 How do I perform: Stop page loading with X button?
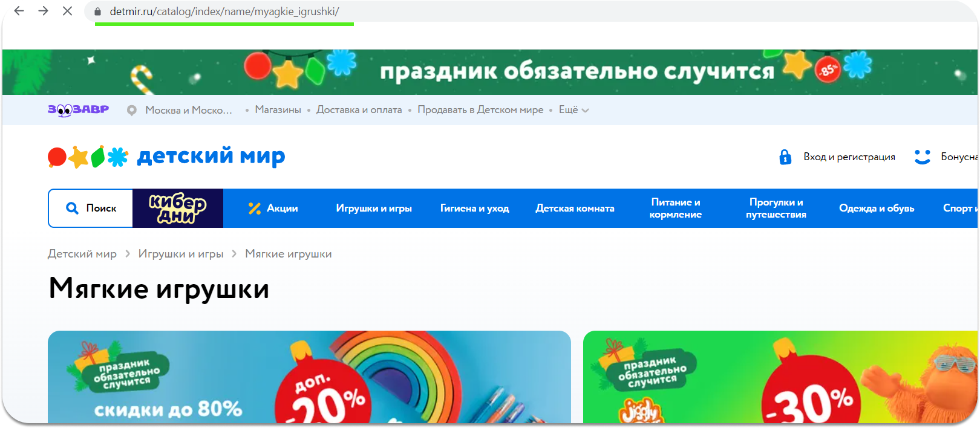coord(67,11)
